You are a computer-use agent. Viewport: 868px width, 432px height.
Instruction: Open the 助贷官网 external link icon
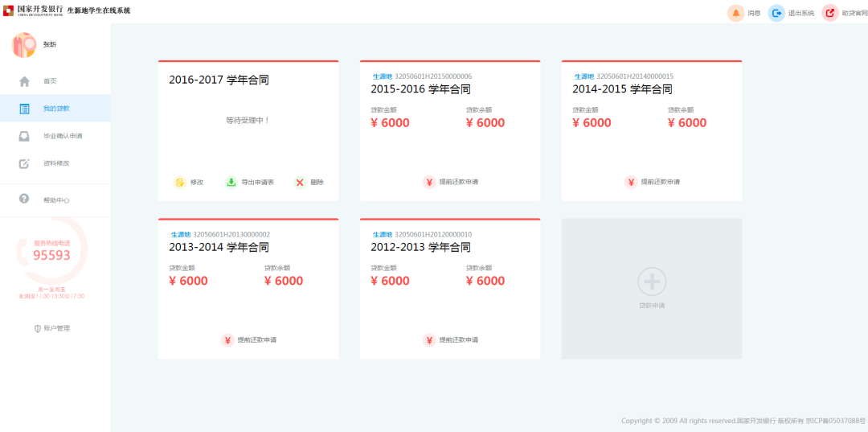pyautogui.click(x=830, y=13)
